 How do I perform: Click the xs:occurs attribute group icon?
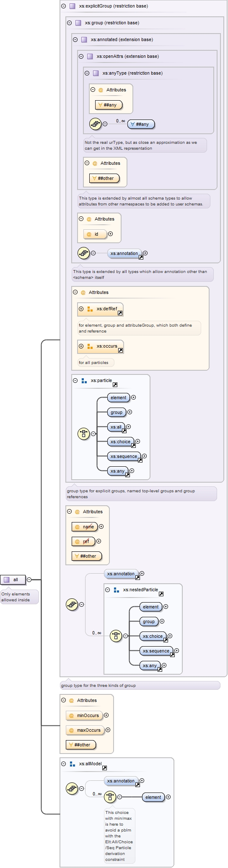coord(90,346)
